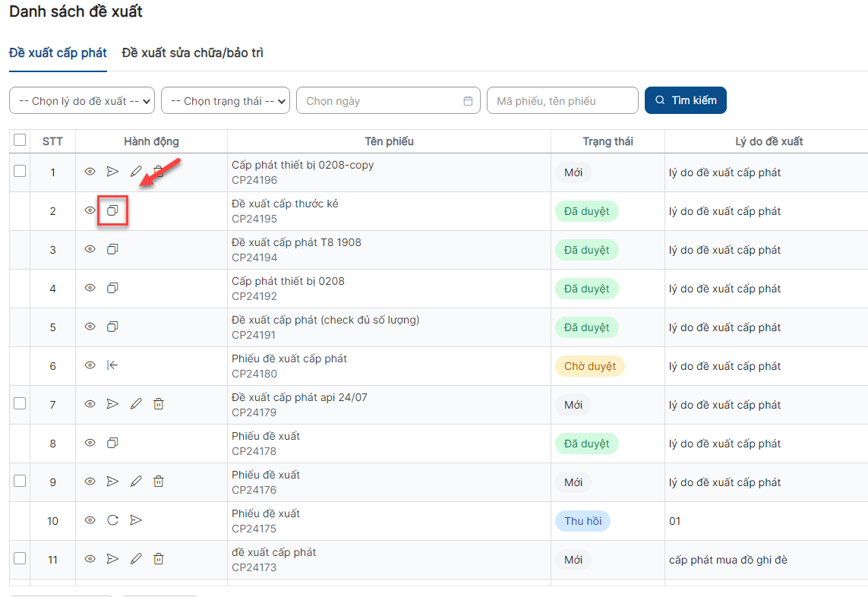The image size is (868, 597).
Task: Open calendar icon in date picker field
Action: 468,101
